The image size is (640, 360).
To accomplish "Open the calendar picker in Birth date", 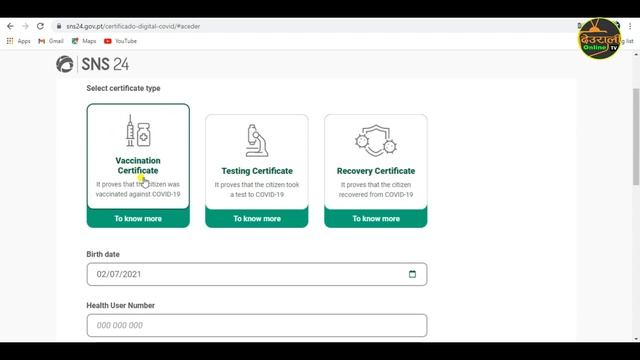I will click(x=412, y=274).
